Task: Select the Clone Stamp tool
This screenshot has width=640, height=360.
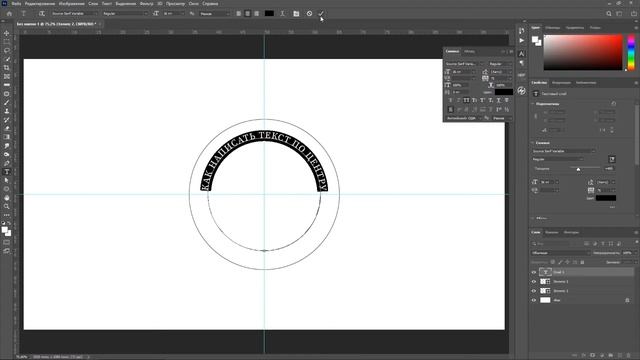Action: point(7,111)
